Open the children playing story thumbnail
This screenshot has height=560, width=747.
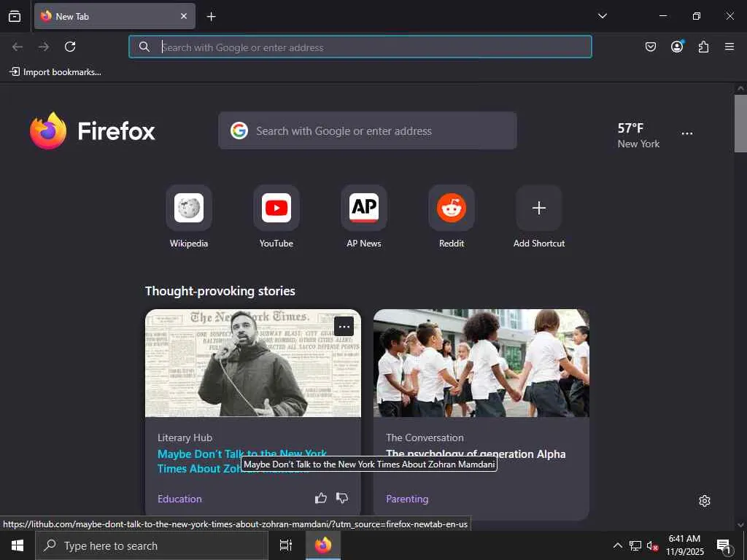click(481, 363)
